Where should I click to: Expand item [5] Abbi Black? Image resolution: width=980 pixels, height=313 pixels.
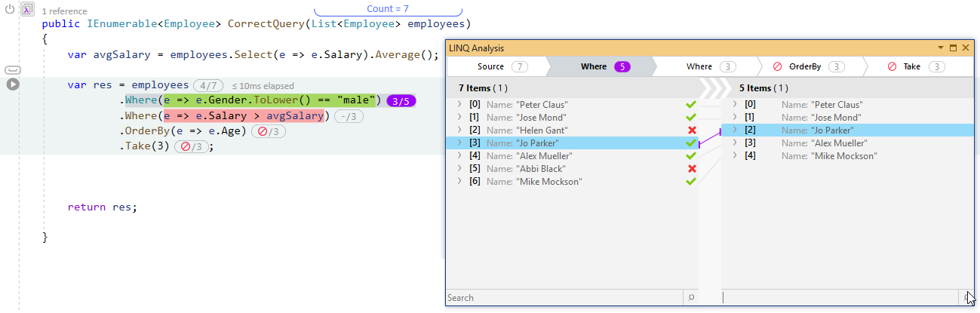pyautogui.click(x=459, y=168)
